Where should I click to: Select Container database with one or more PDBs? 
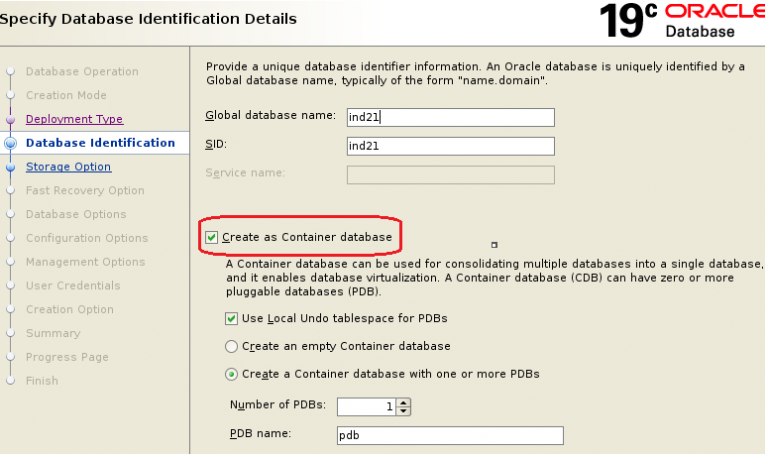(233, 374)
